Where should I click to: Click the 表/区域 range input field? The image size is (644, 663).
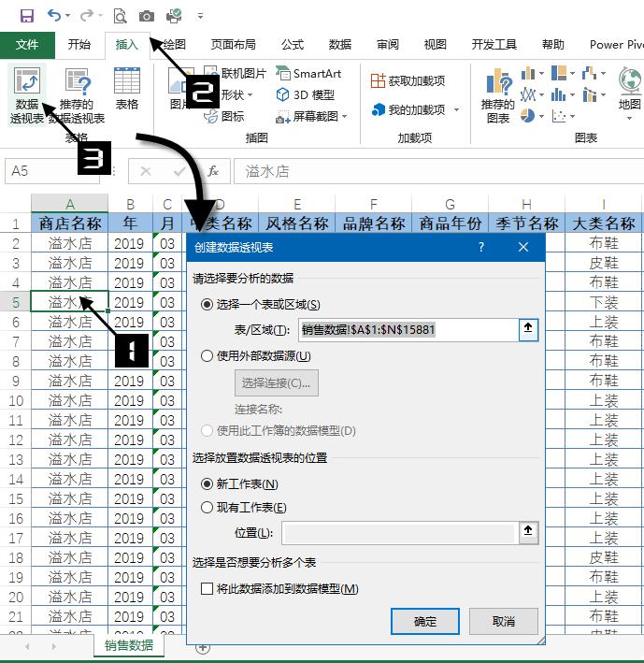tap(408, 330)
